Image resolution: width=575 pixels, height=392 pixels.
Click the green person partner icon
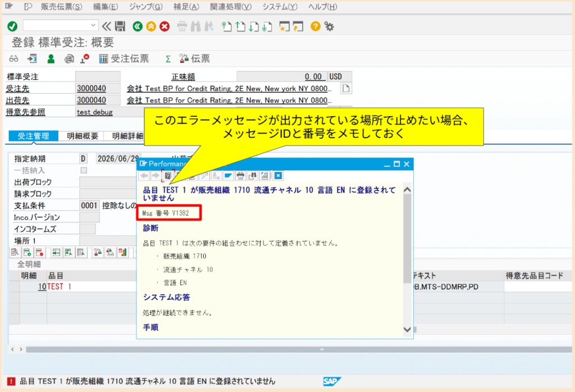pos(51,58)
